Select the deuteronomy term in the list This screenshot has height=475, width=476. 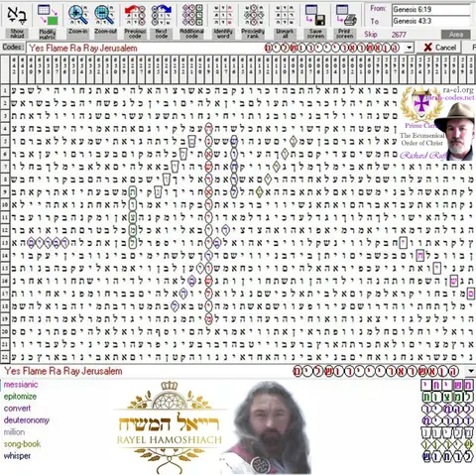pyautogui.click(x=27, y=420)
